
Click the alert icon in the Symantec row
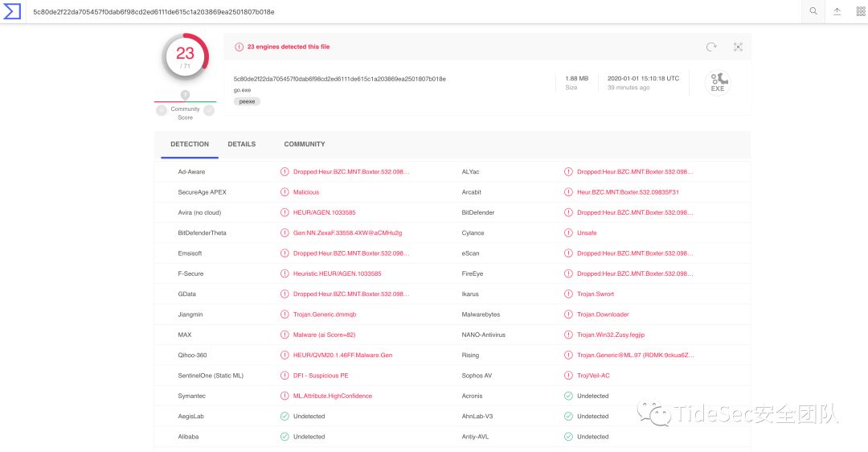pos(285,396)
